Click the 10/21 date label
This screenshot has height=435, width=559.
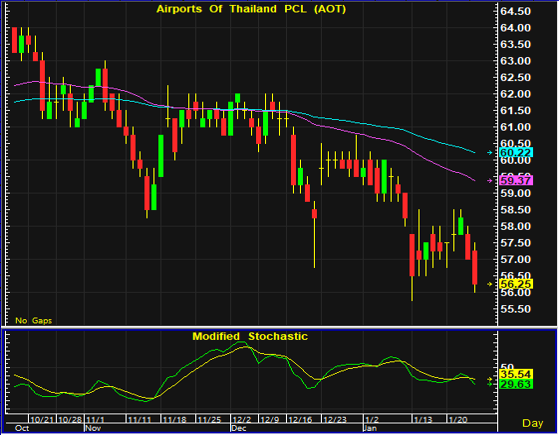click(42, 419)
